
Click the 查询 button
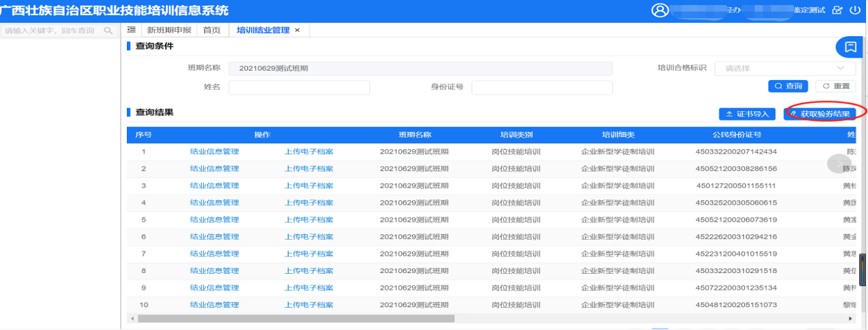[788, 86]
